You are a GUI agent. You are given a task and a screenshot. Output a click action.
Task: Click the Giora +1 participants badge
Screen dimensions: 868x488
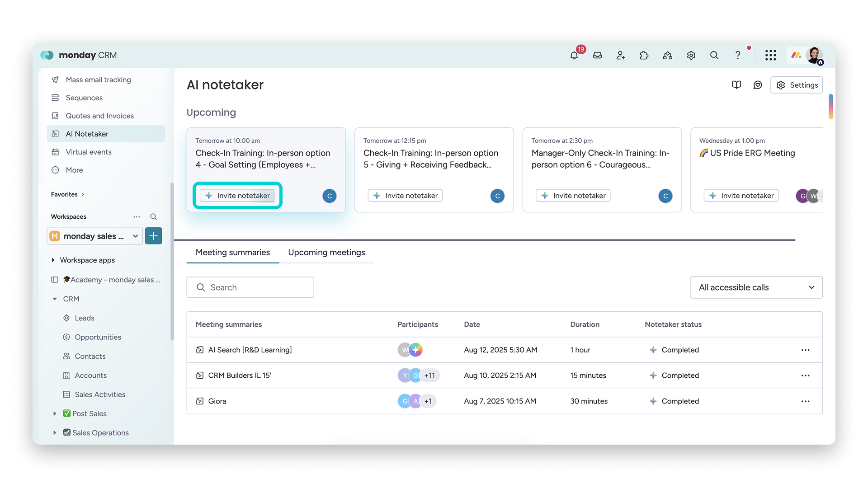click(428, 401)
